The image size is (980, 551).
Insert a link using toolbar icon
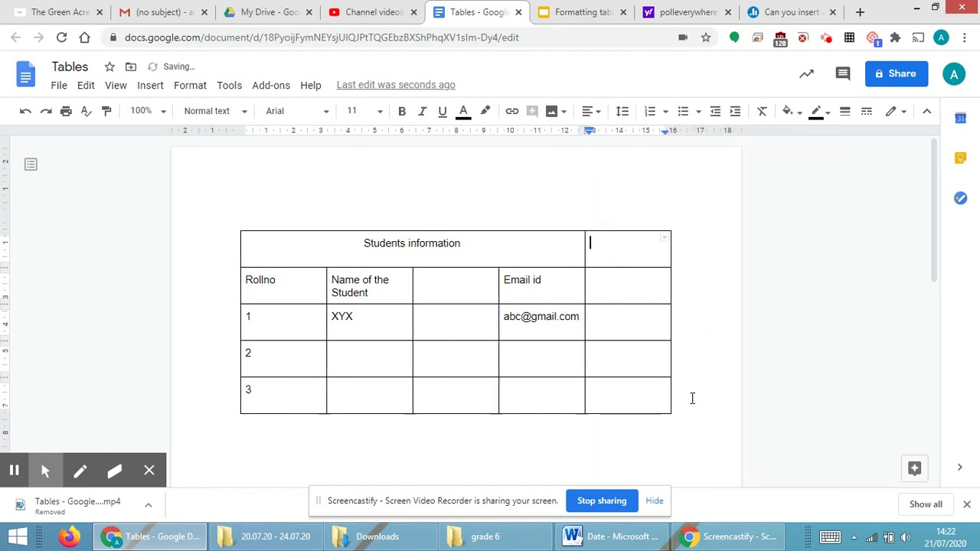[x=512, y=112]
